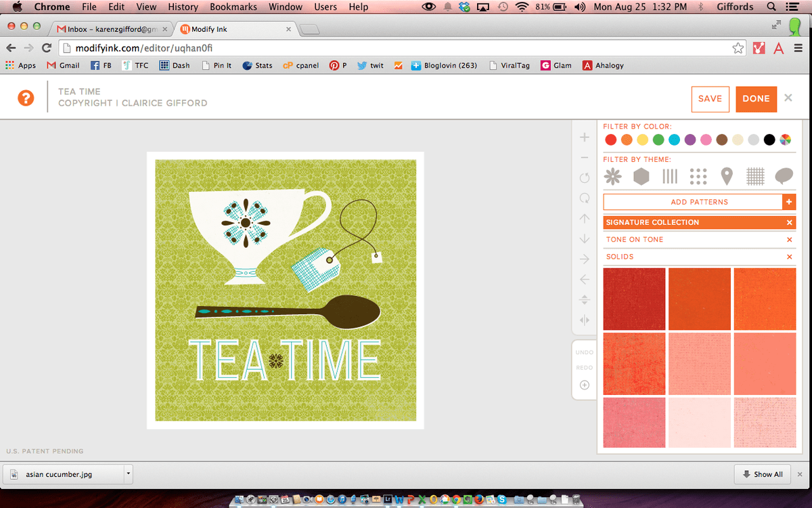812x508 pixels.
Task: Filter patterns by the multicolor rainbow swatch
Action: 786,140
